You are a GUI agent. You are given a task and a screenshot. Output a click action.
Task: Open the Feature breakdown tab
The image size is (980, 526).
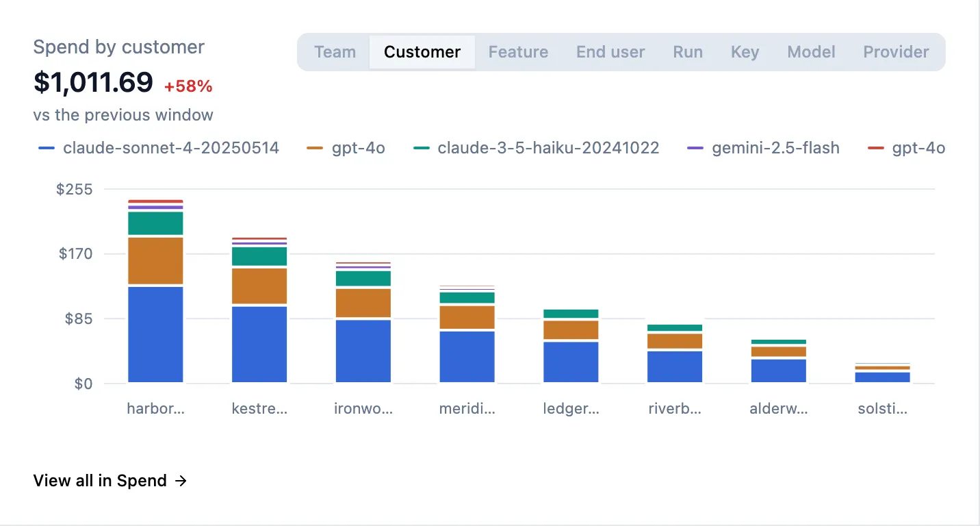click(x=518, y=52)
